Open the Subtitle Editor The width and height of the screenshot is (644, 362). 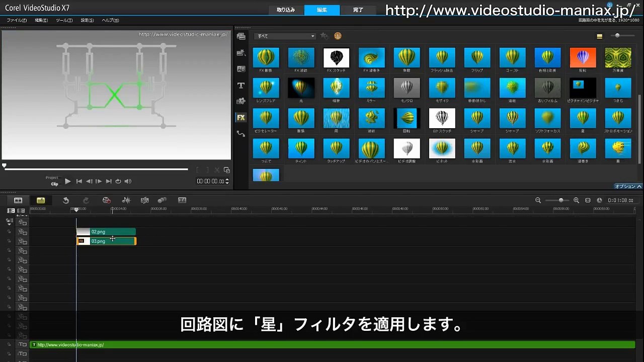click(x=182, y=200)
